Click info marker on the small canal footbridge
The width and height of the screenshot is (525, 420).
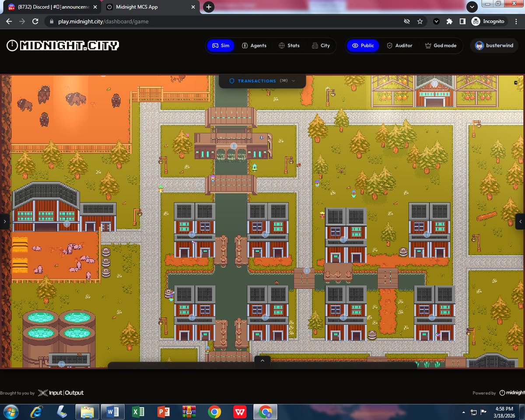click(307, 271)
